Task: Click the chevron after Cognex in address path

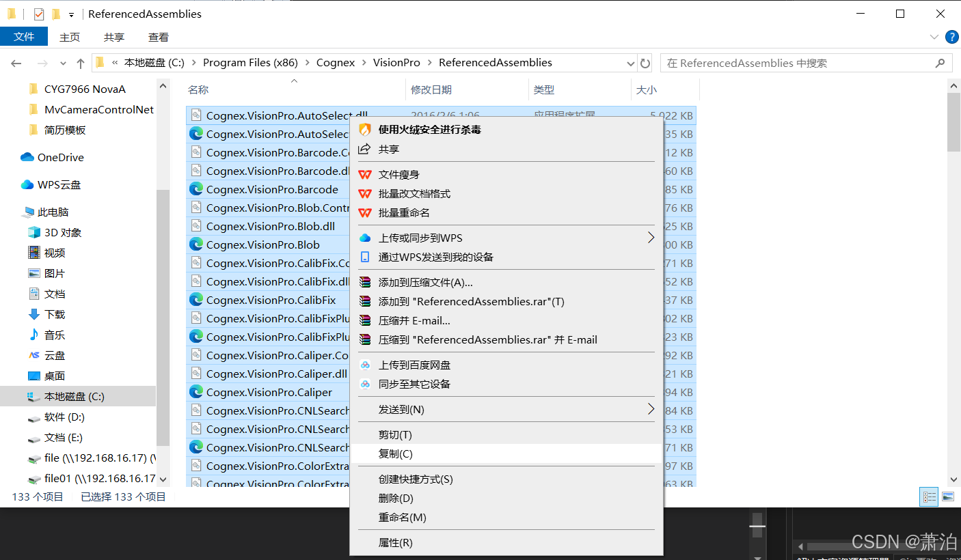Action: [x=364, y=63]
